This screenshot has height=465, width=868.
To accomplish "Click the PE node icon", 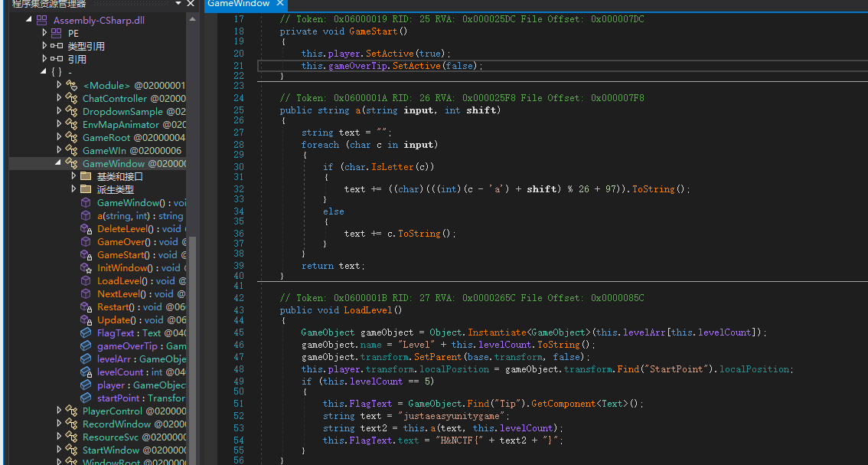I will 57,33.
